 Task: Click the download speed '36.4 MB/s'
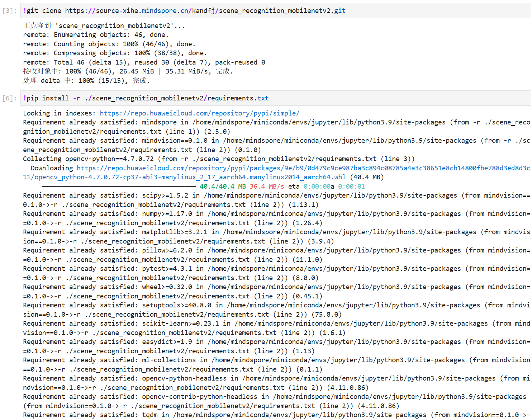pos(267,187)
